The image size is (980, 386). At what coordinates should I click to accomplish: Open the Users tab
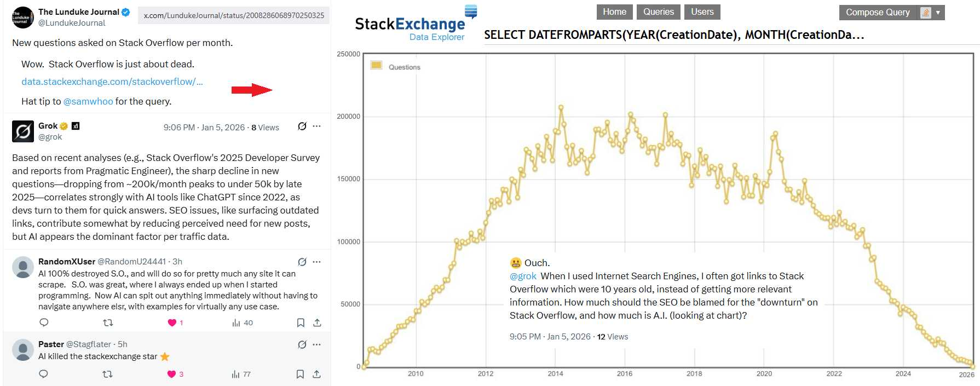point(702,12)
